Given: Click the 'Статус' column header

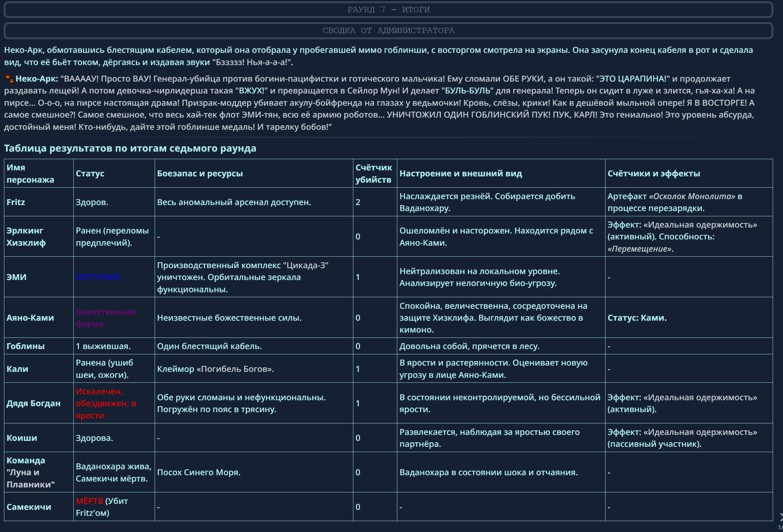Looking at the screenshot, I should click(x=90, y=173).
